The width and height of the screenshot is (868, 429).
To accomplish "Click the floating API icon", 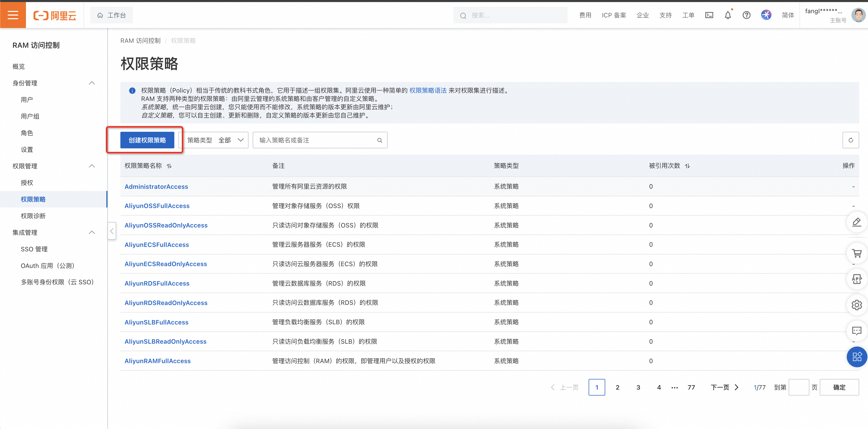I will point(857,279).
